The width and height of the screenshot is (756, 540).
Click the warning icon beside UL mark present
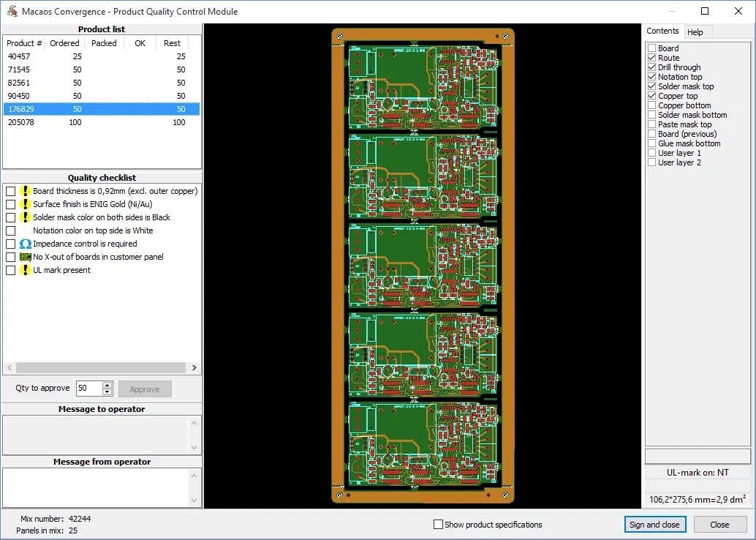[x=24, y=269]
